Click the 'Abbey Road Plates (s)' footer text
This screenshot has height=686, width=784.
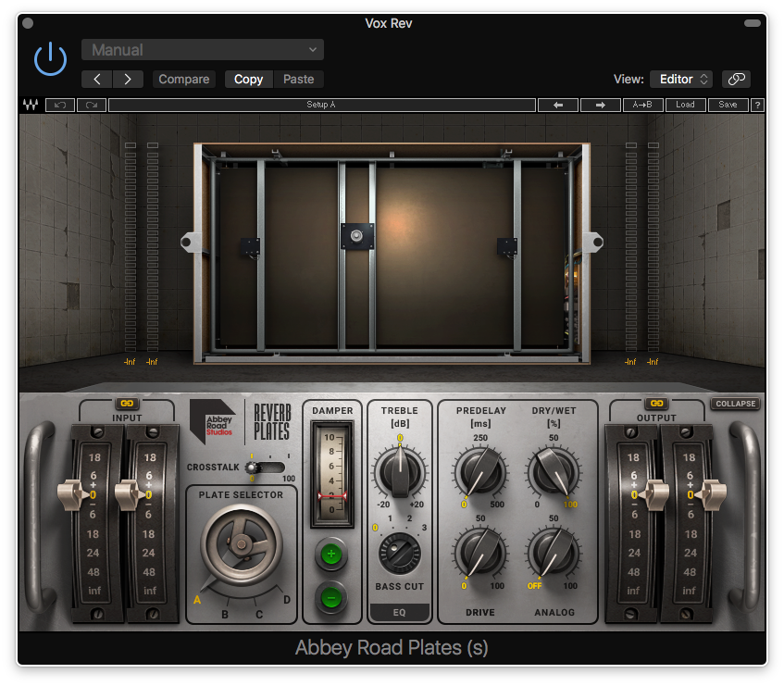click(392, 647)
